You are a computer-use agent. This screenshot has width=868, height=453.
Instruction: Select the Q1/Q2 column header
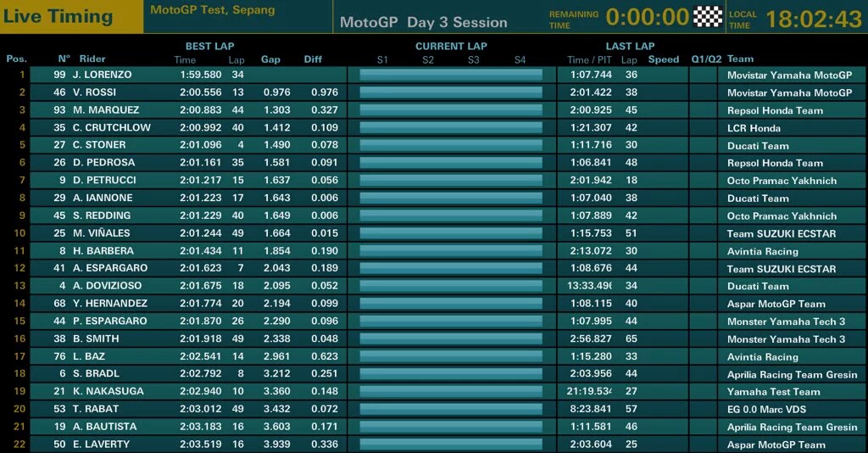tap(706, 59)
